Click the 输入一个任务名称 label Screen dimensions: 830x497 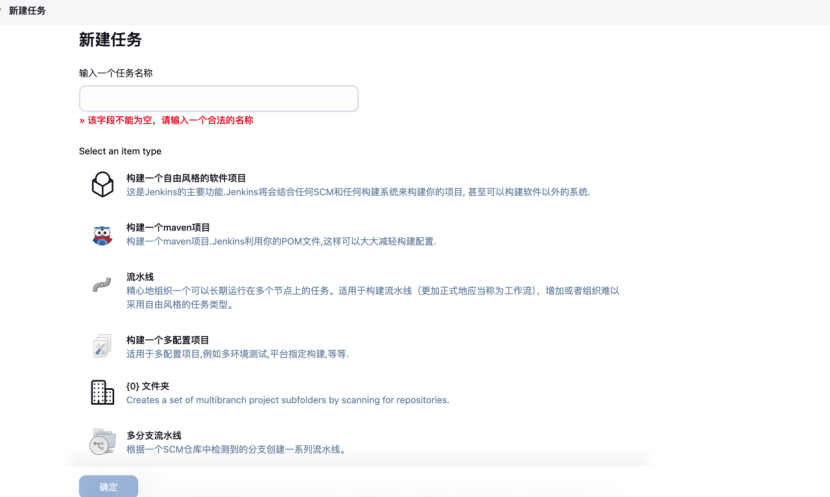coord(116,73)
